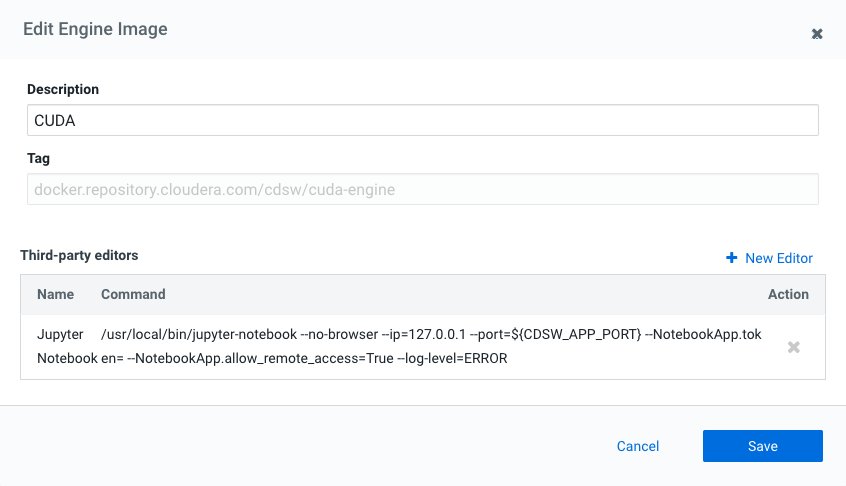
Task: Click the plus icon beside New Editor
Action: [x=732, y=258]
